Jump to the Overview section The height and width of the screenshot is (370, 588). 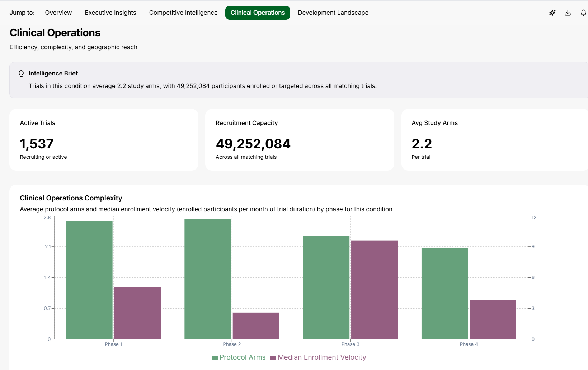(x=58, y=13)
